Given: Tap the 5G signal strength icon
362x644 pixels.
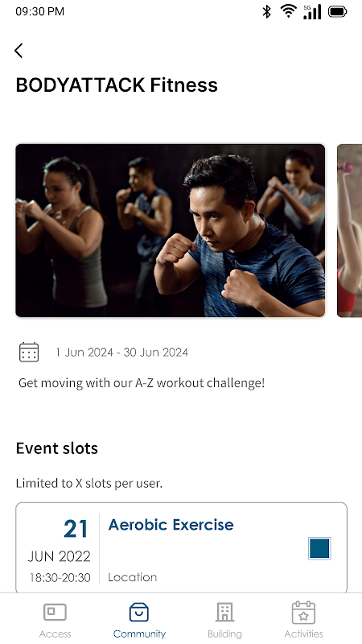Looking at the screenshot, I should coord(312,11).
